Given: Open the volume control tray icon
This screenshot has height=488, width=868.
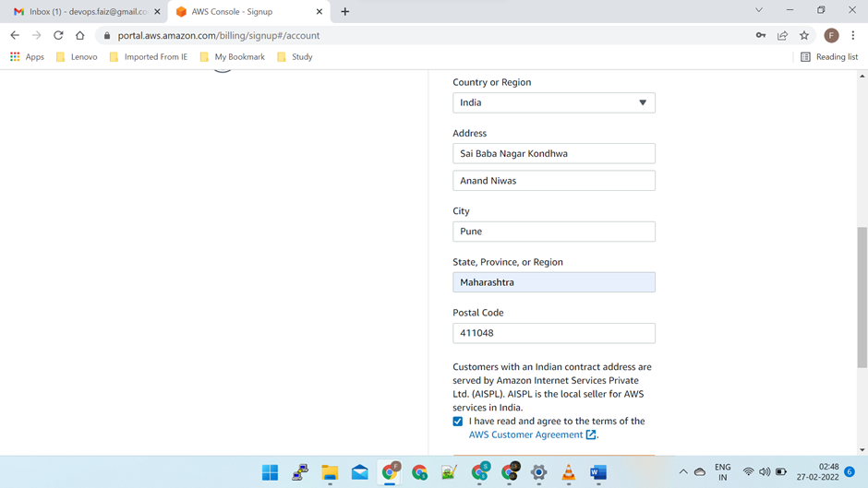Looking at the screenshot, I should click(765, 472).
